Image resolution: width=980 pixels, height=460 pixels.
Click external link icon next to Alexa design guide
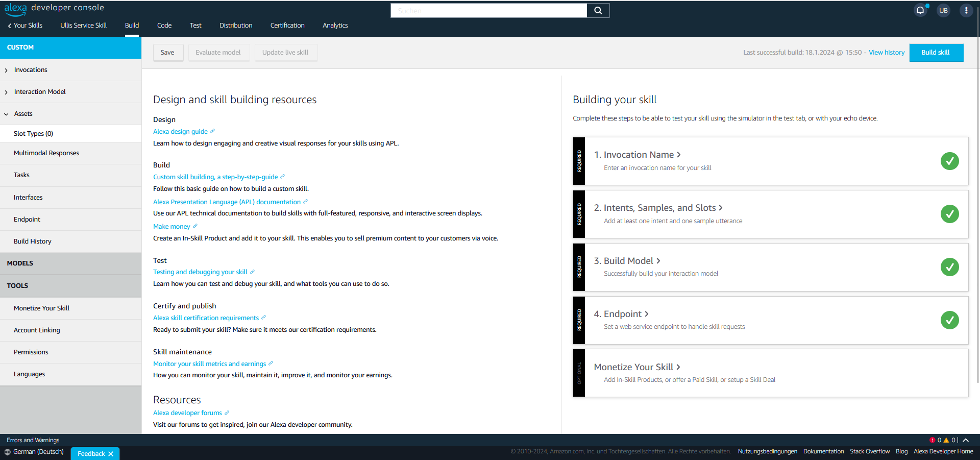213,131
